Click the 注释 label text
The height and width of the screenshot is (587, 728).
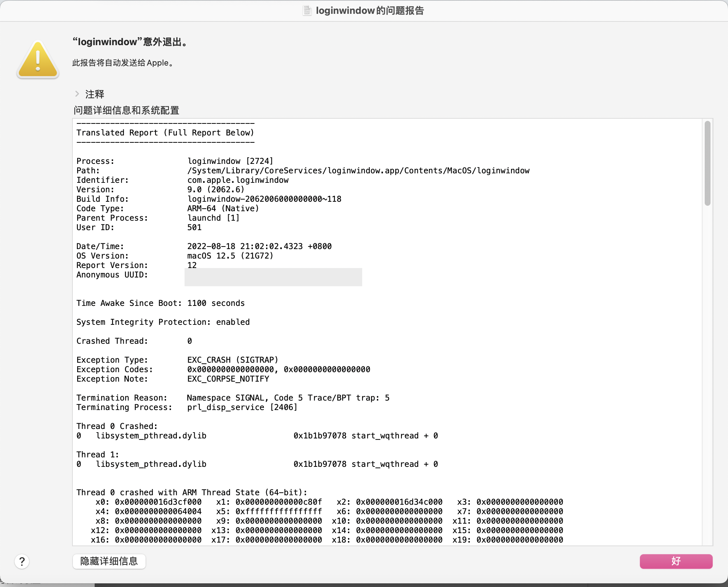click(95, 94)
